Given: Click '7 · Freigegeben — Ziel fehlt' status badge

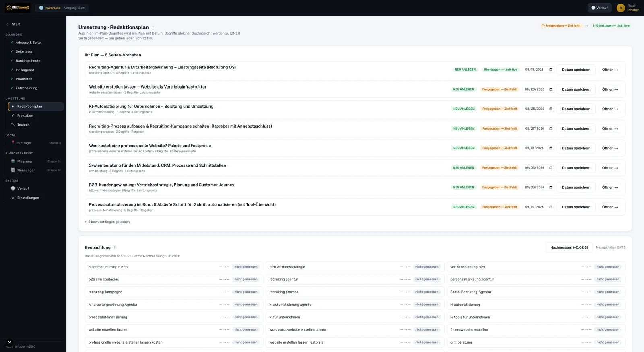Looking at the screenshot, I should 561,25.
